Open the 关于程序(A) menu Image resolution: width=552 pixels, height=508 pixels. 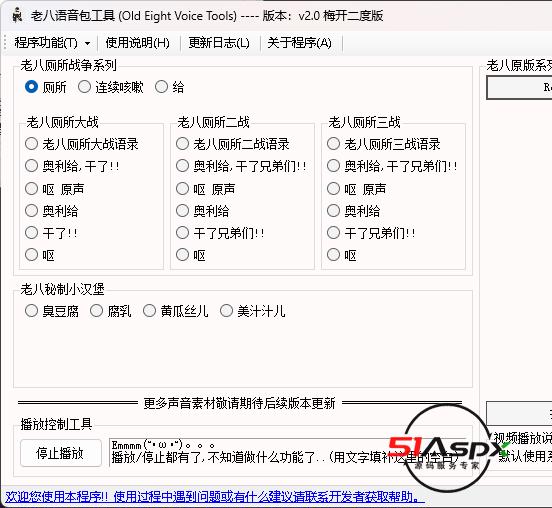tap(299, 43)
